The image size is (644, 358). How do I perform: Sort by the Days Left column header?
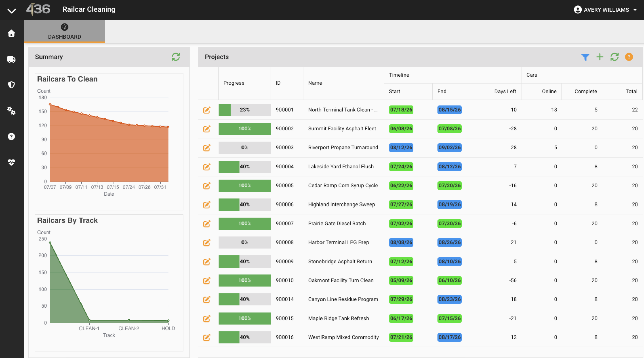click(x=505, y=91)
